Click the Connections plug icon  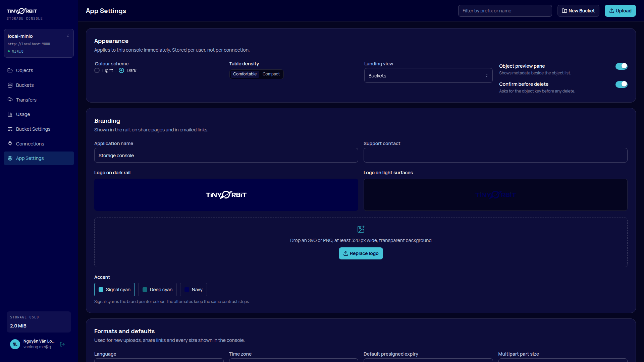(10, 143)
